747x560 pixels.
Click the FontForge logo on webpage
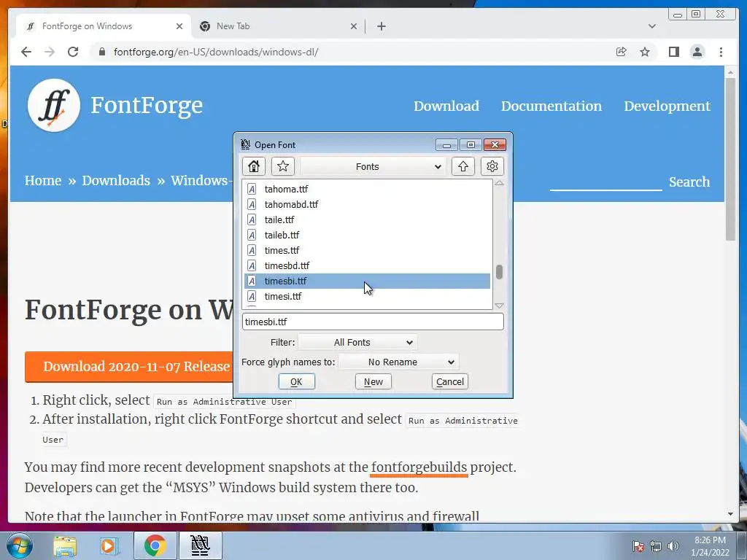54,105
